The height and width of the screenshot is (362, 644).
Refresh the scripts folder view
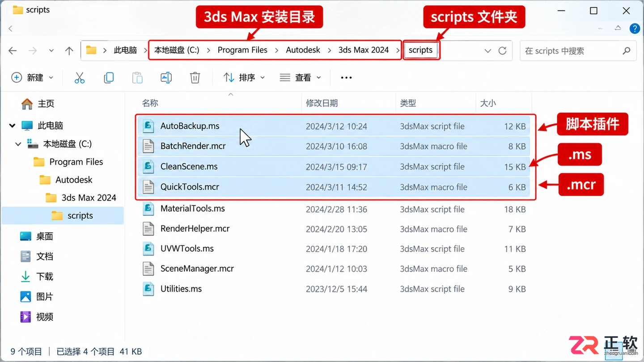pos(502,51)
